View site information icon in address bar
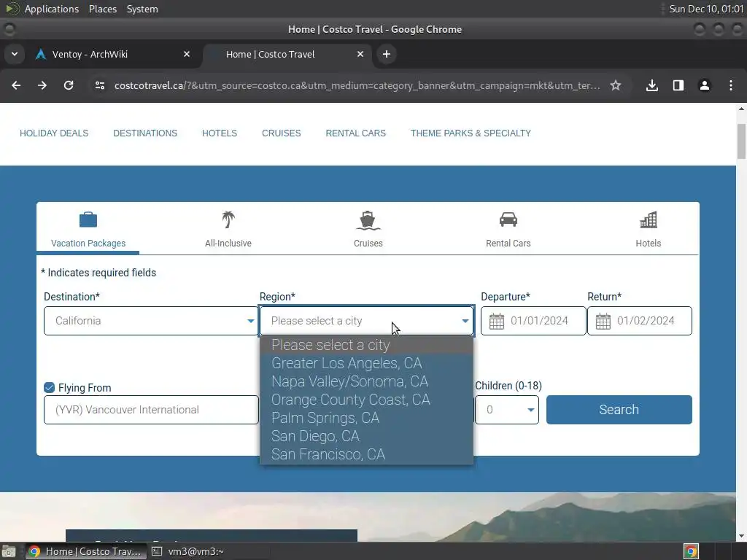This screenshot has width=747, height=560. (x=99, y=85)
